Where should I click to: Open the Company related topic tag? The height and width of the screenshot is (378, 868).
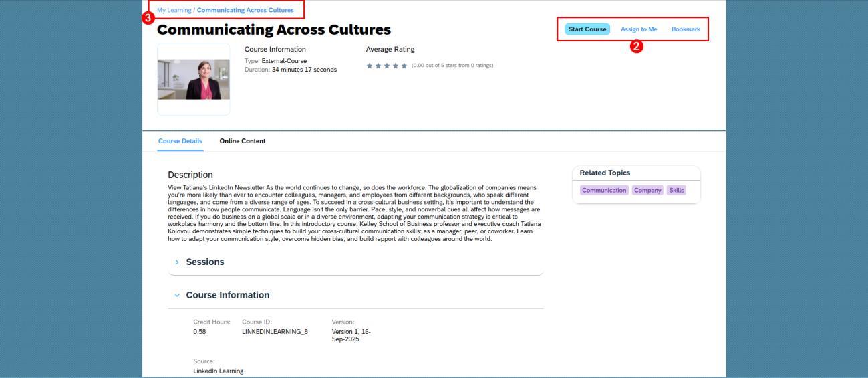point(647,190)
